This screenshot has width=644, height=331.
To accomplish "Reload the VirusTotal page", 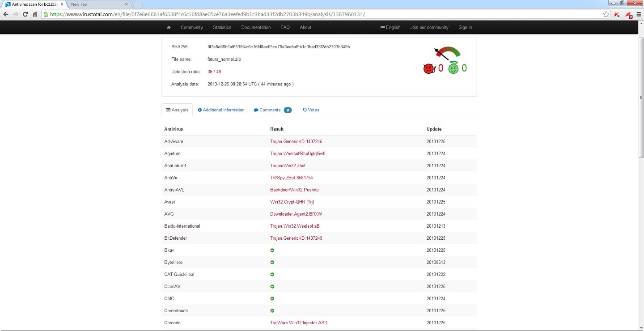I will [25, 14].
